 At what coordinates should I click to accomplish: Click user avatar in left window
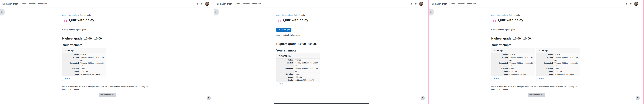pyautogui.click(x=207, y=4)
